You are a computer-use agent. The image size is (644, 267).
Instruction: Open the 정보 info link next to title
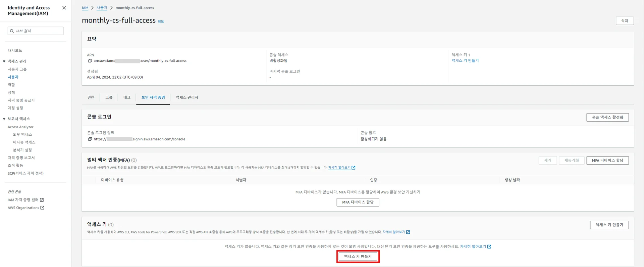click(x=161, y=21)
